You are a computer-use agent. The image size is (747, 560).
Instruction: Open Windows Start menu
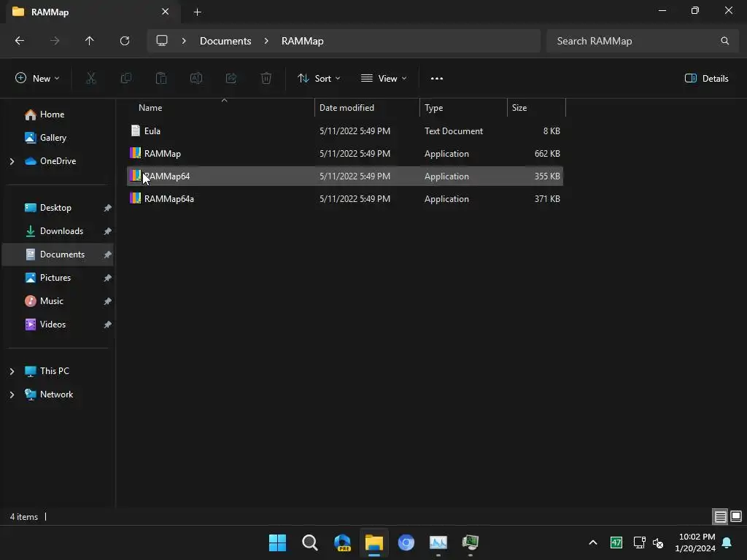click(x=277, y=542)
